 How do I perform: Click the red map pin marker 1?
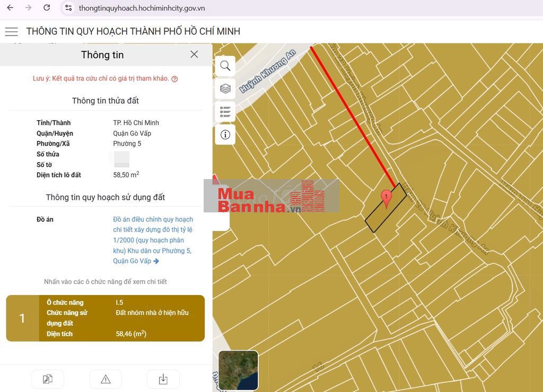point(386,199)
